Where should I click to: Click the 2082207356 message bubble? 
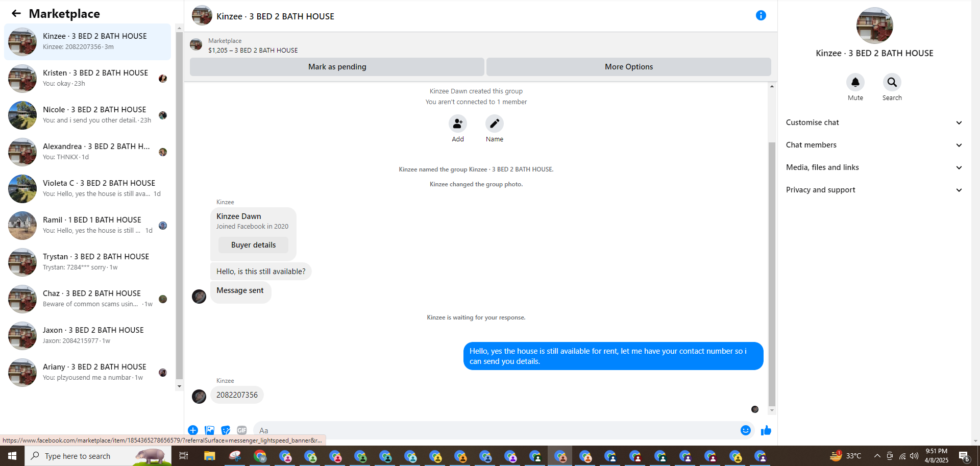tap(237, 395)
